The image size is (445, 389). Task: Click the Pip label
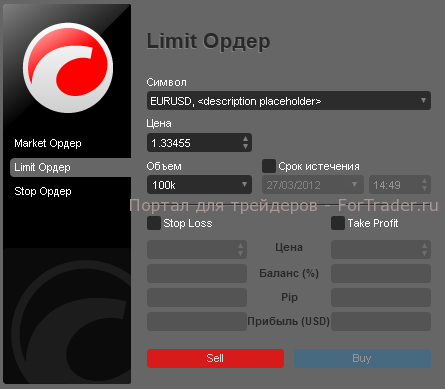289,297
